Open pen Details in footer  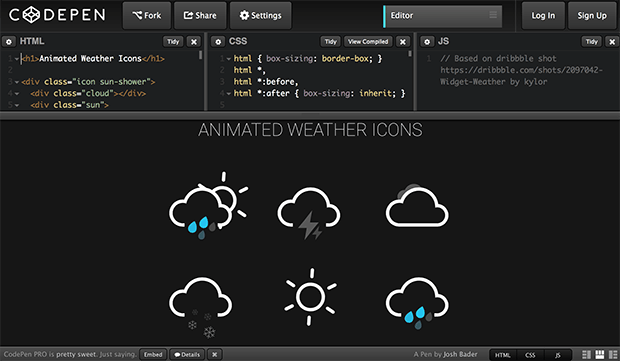click(187, 354)
